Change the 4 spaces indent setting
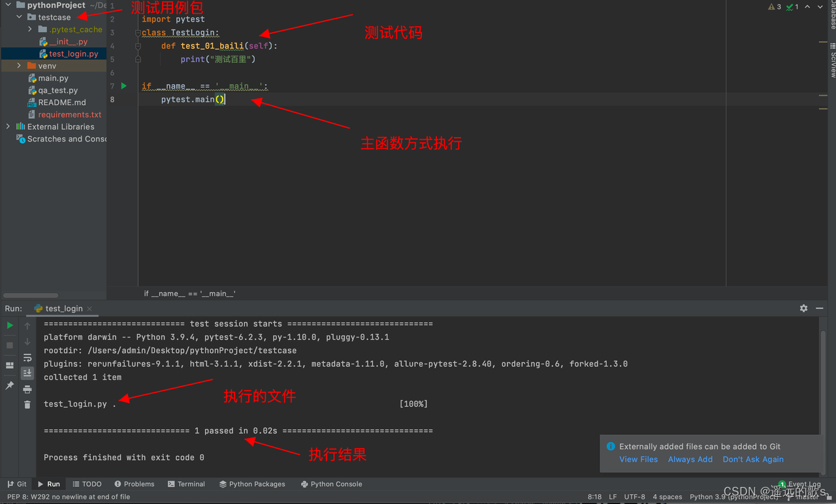The image size is (836, 504). click(x=667, y=497)
